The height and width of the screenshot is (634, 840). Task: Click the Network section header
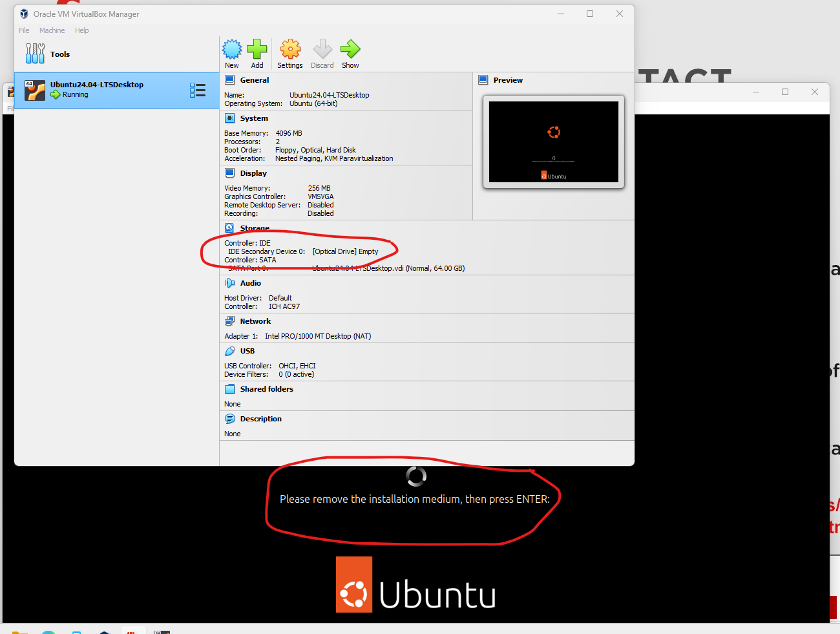(x=255, y=321)
